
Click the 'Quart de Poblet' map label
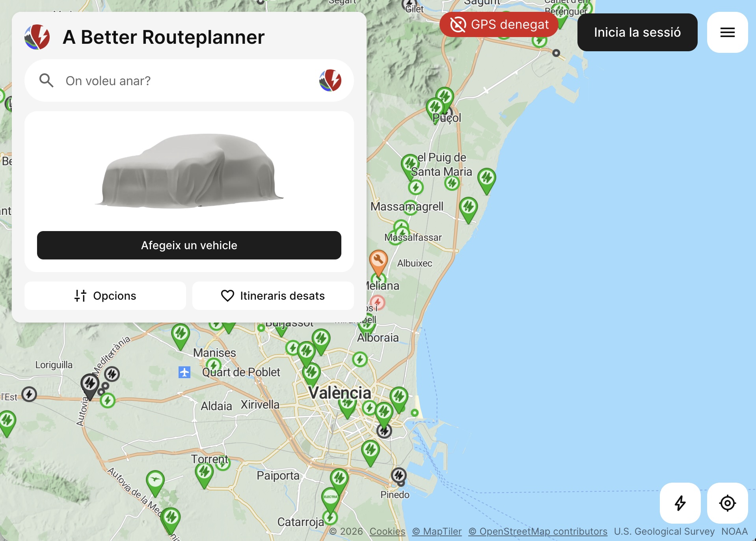coord(241,372)
